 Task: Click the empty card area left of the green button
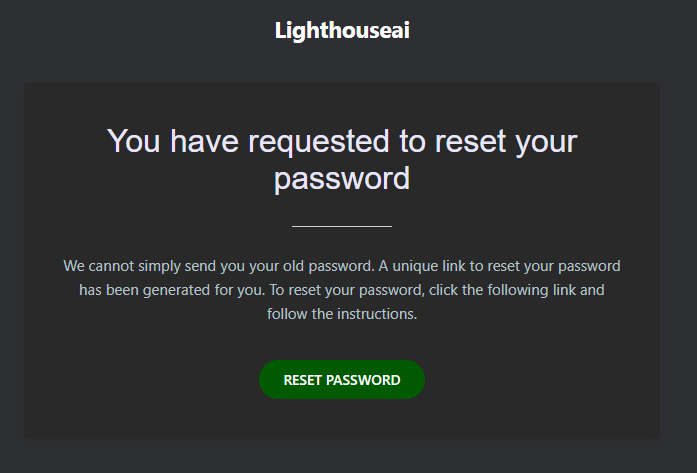pos(140,380)
